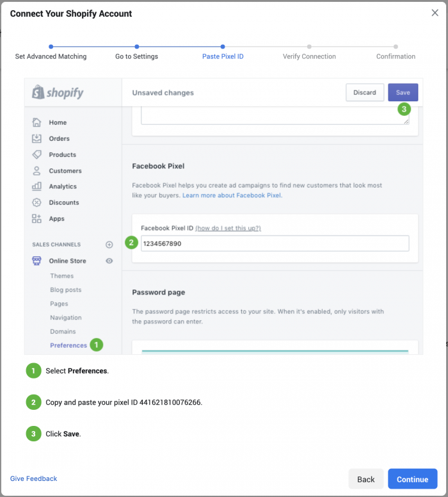This screenshot has width=448, height=497.
Task: Go back with the Back button
Action: point(365,479)
